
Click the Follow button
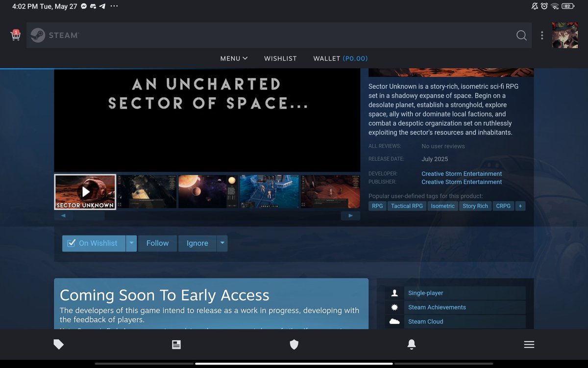[157, 243]
